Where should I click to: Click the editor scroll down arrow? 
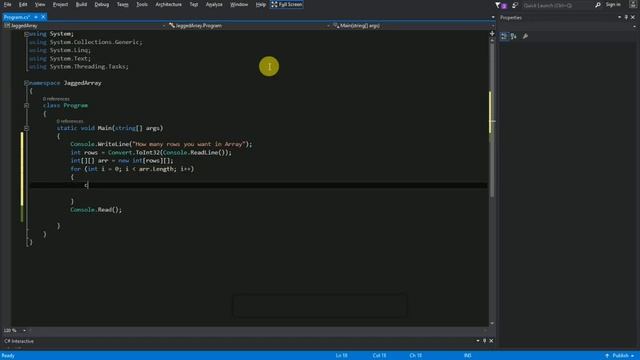[x=492, y=324]
